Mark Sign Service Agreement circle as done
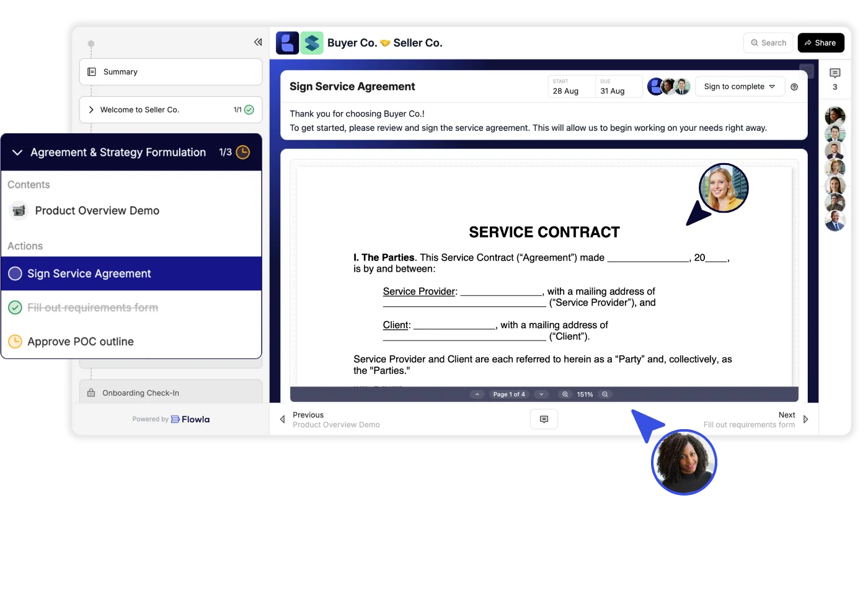The width and height of the screenshot is (868, 614). click(15, 274)
